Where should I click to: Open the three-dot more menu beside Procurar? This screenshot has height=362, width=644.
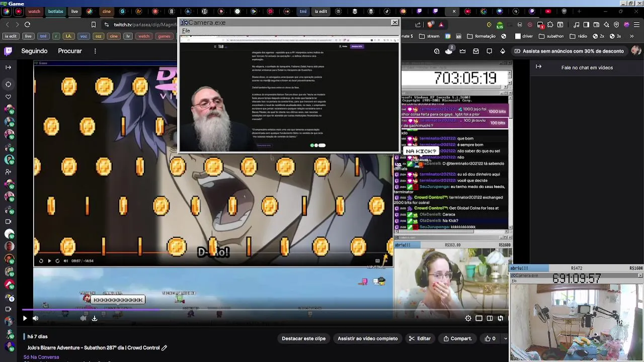coord(95,51)
